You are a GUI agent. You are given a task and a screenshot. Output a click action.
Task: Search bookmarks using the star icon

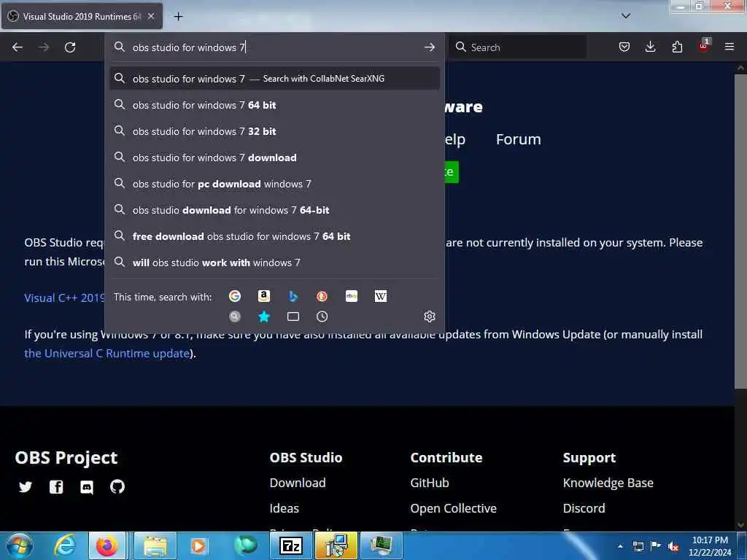263,316
